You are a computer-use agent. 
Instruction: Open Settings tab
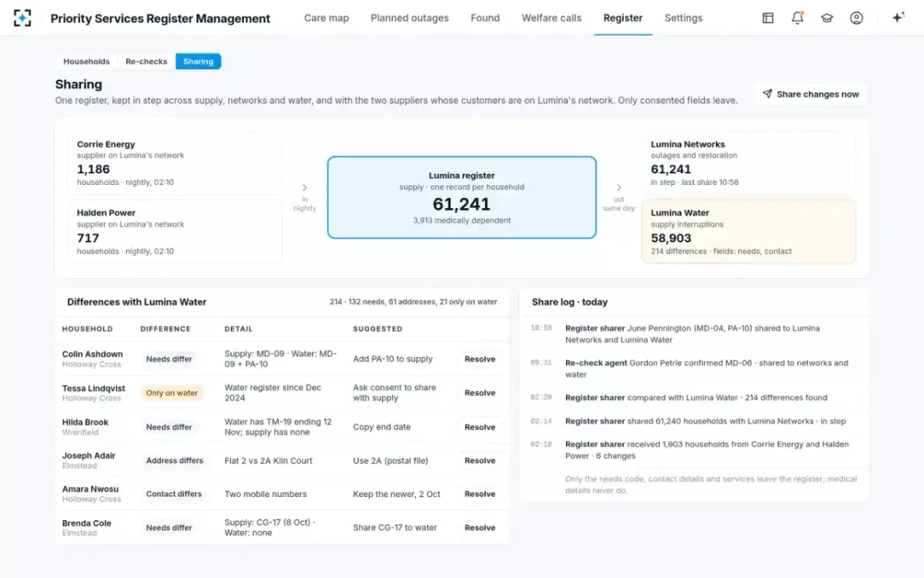tap(684, 18)
